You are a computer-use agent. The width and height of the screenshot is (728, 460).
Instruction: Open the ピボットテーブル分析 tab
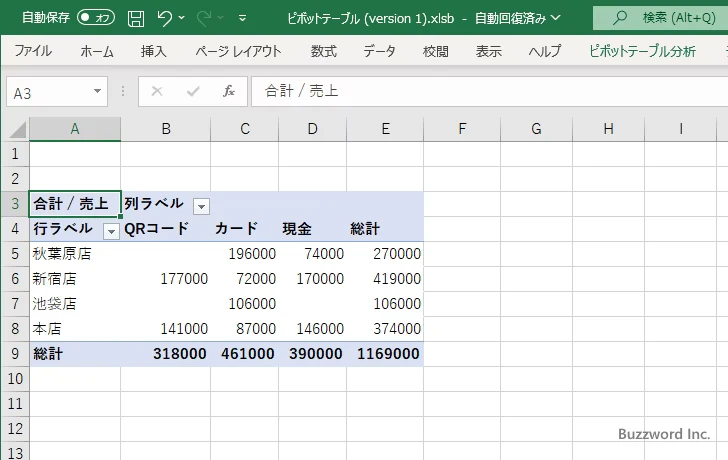click(x=643, y=51)
